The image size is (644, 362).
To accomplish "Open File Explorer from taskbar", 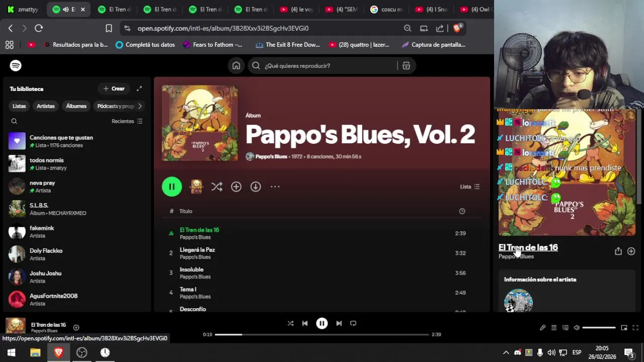I will pos(35,352).
